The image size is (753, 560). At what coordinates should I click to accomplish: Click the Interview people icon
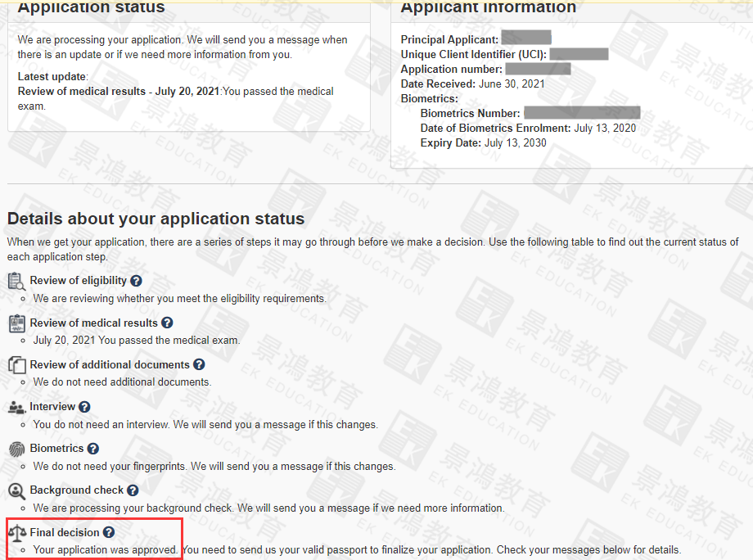point(16,407)
